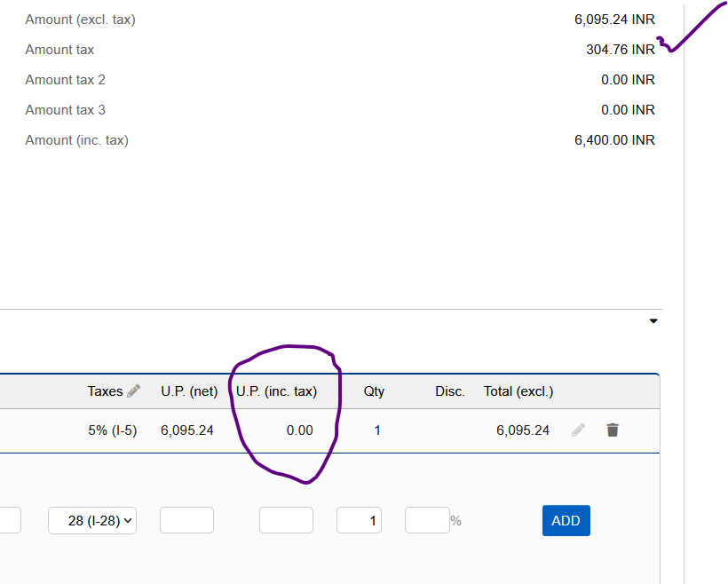The height and width of the screenshot is (584, 728).
Task: Edit the invoice line using pencil icon
Action: pyautogui.click(x=578, y=430)
